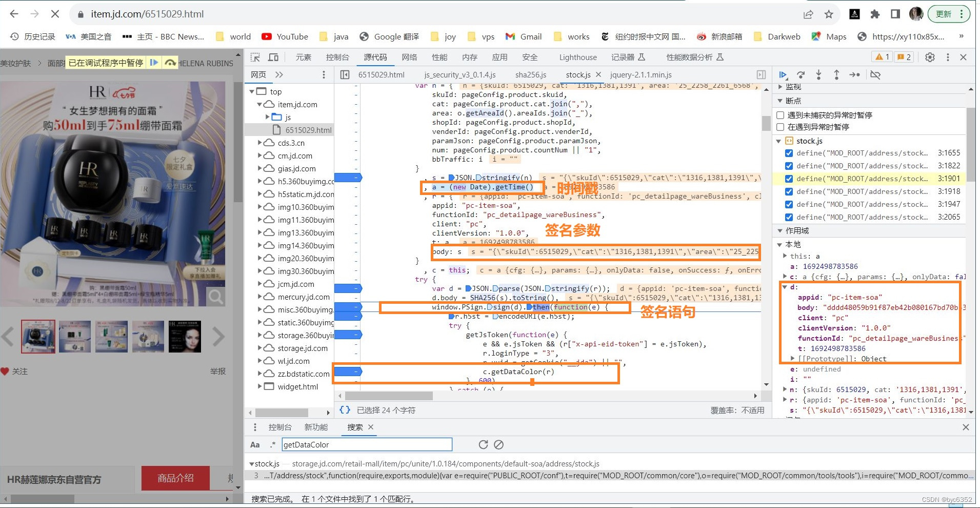
Task: Show more navigator tabs chevron
Action: (279, 75)
